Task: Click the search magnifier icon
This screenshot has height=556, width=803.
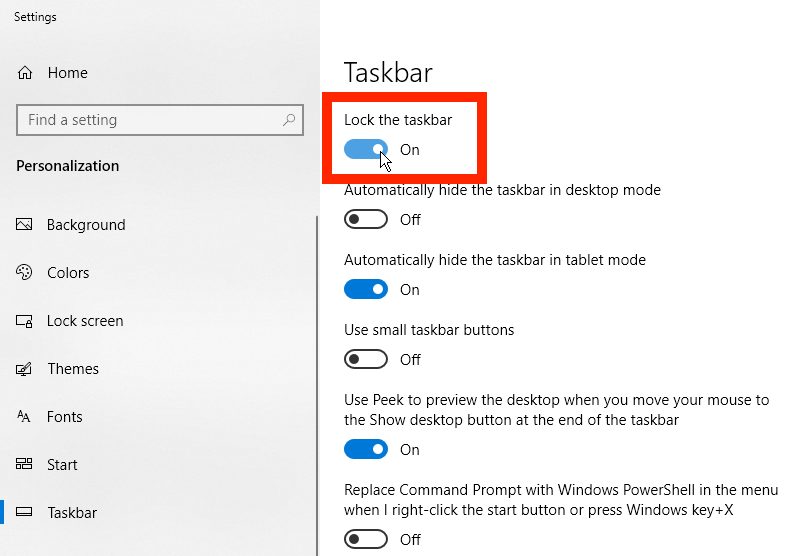Action: tap(289, 120)
